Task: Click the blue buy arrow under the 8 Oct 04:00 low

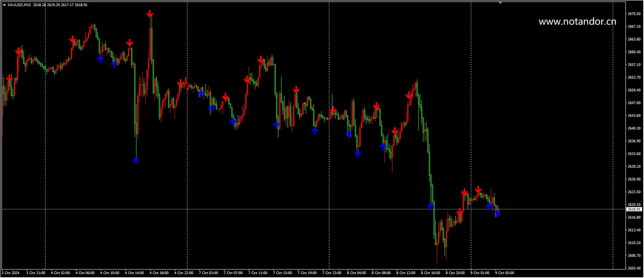Action: (358, 154)
